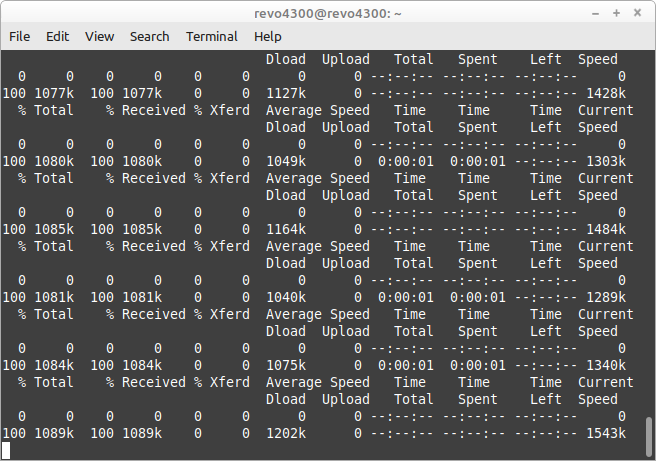656x461 pixels.
Task: Open the Edit menu
Action: coord(57,37)
